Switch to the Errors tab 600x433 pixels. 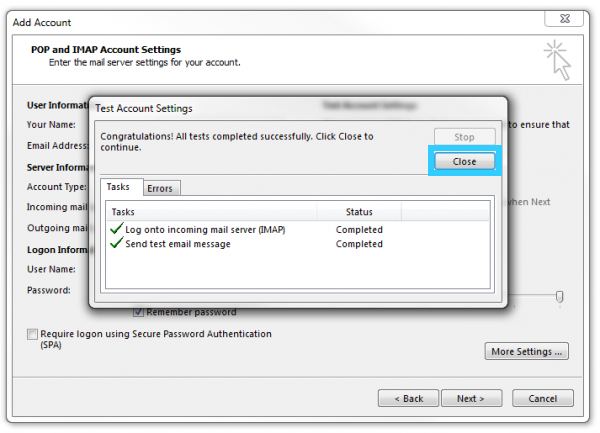(160, 188)
